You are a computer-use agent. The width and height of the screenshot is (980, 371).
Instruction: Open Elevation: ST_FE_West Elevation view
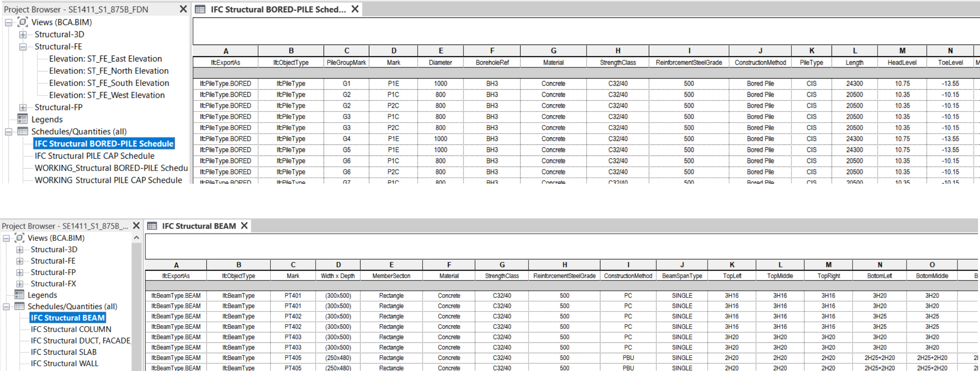(x=107, y=95)
